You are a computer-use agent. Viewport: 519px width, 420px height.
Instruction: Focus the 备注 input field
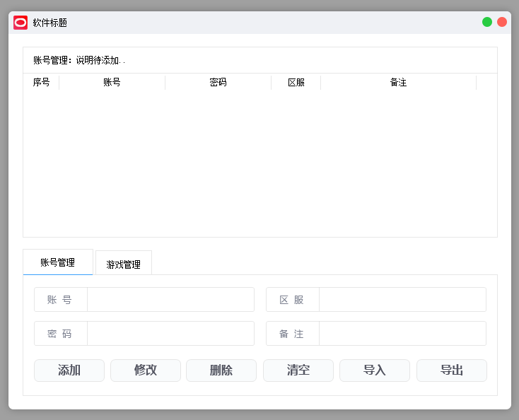point(402,333)
